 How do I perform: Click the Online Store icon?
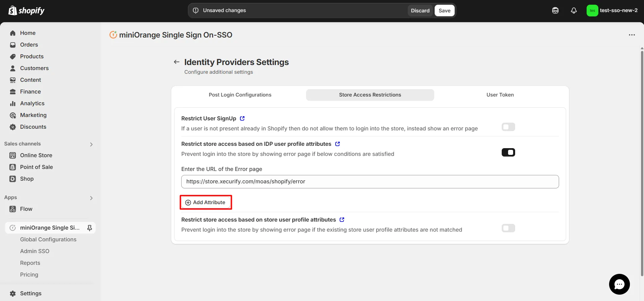pos(13,156)
